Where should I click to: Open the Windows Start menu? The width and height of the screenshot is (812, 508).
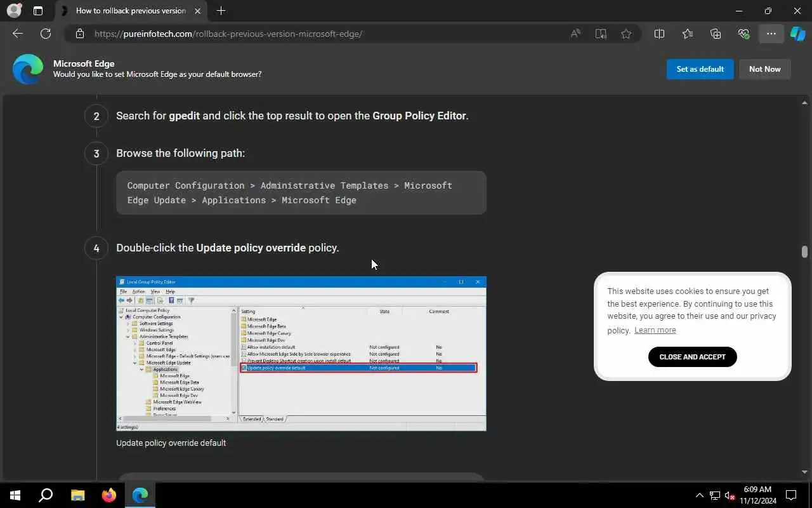tap(15, 495)
